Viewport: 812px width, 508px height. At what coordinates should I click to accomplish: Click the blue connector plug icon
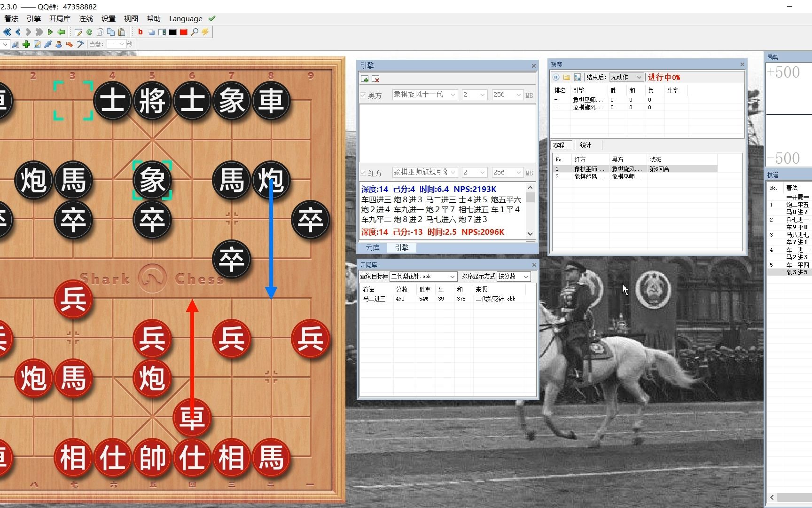tap(48, 44)
